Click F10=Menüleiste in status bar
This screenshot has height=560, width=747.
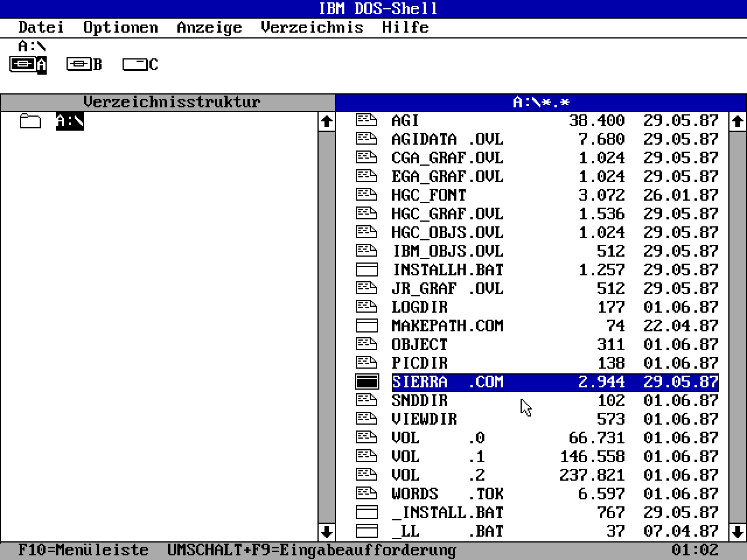(x=83, y=550)
